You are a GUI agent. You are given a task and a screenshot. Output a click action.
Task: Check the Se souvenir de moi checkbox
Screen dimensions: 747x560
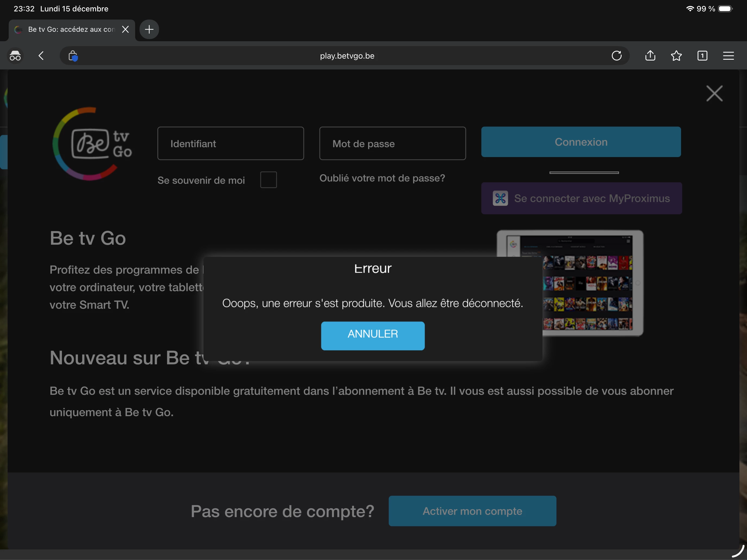268,180
